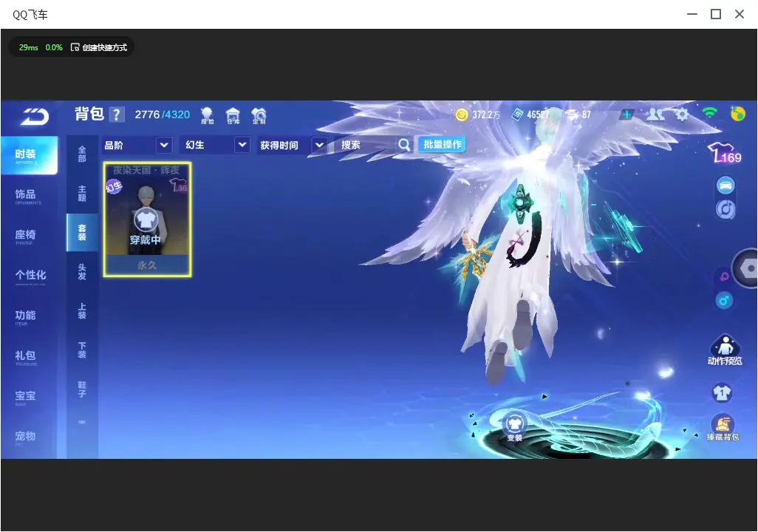The width and height of the screenshot is (758, 532).
Task: Click the plus button to add diamonds
Action: (x=626, y=115)
